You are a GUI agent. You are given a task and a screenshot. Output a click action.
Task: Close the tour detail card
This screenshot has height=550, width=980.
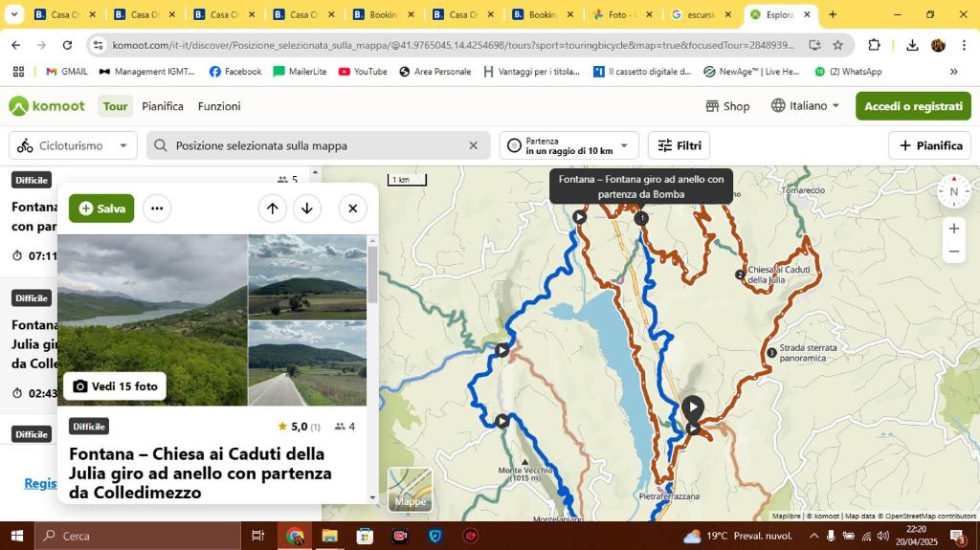(x=353, y=209)
